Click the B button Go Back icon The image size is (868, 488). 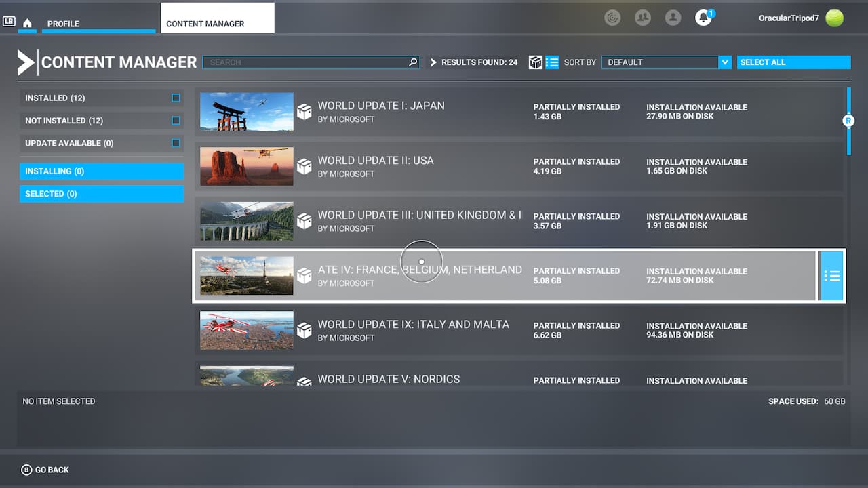coord(26,470)
